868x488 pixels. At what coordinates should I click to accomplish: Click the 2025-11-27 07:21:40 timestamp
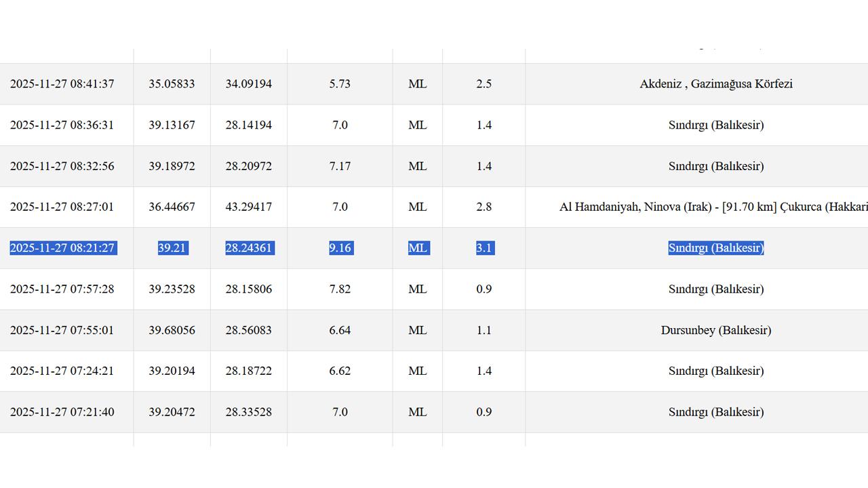tap(62, 412)
